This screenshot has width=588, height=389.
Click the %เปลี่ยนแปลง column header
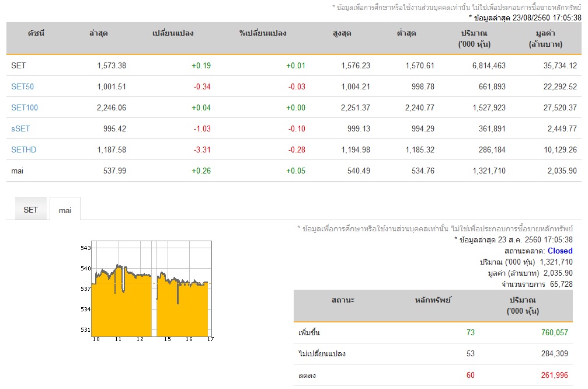263,33
